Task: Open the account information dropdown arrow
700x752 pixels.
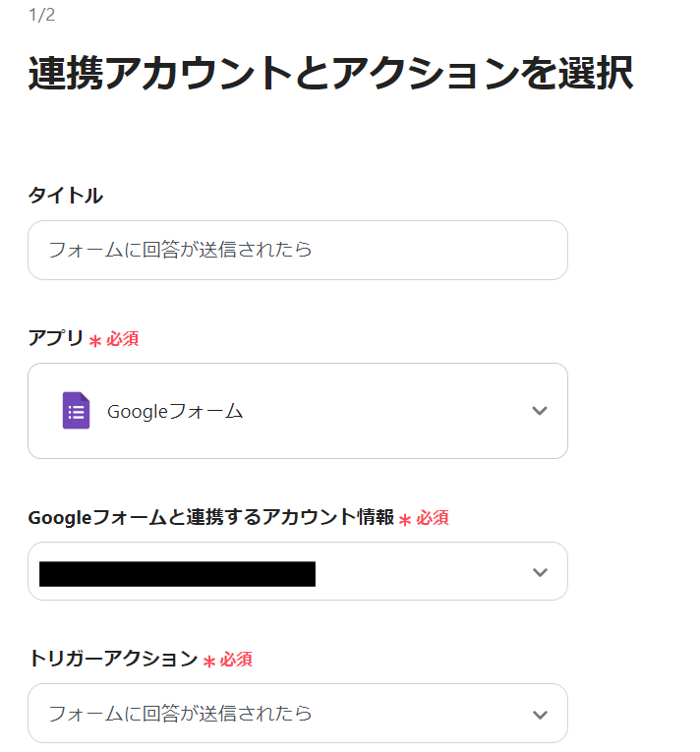Action: coord(539,572)
